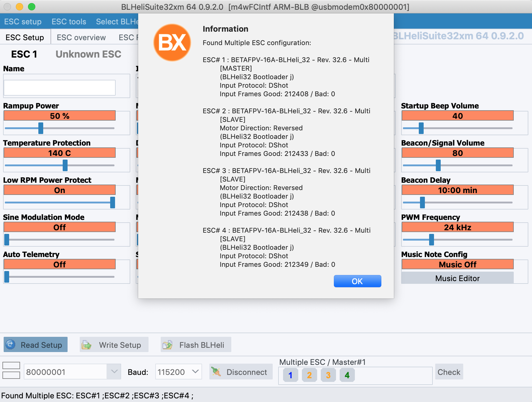The image size is (532, 402).
Task: Click the Disconnect button label
Action: (247, 372)
